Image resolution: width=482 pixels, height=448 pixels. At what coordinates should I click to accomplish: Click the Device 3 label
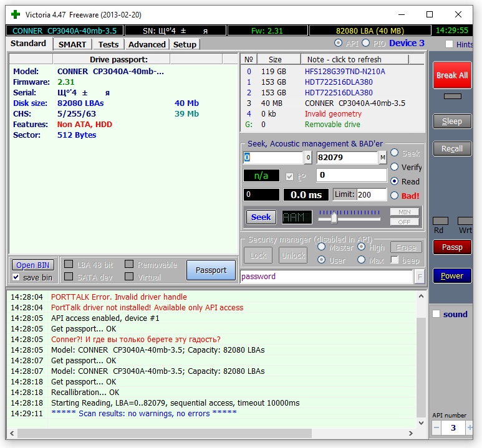407,43
